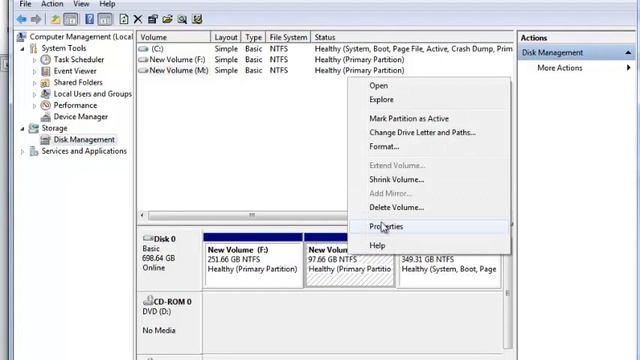Click the blue Back arrow in toolbar

(21, 19)
